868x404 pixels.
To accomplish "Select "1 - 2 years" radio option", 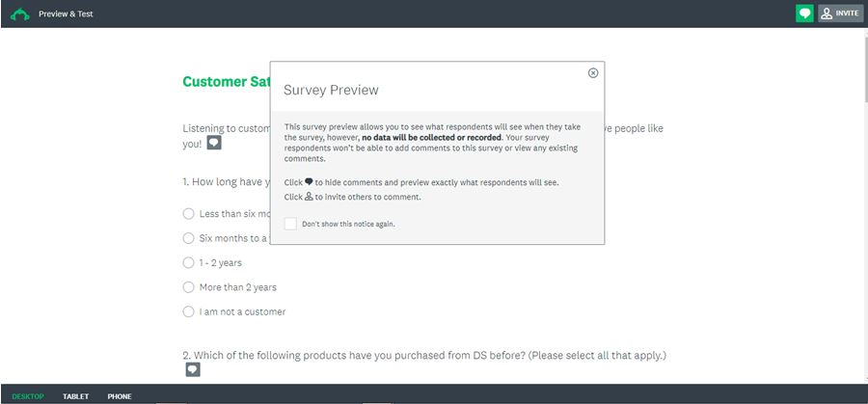I will pyautogui.click(x=188, y=263).
